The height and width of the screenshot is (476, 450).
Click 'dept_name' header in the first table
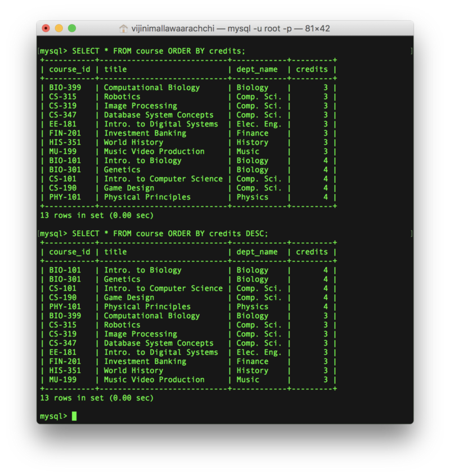pos(257,70)
